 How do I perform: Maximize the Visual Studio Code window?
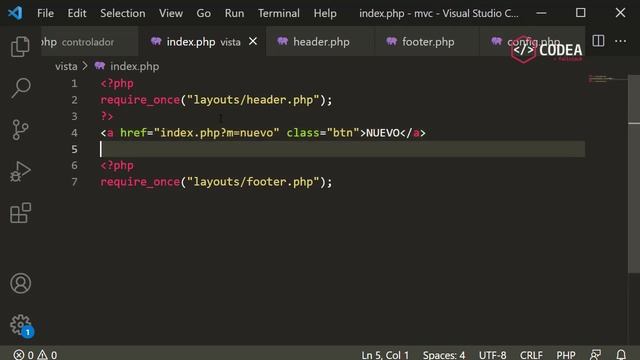pyautogui.click(x=580, y=13)
